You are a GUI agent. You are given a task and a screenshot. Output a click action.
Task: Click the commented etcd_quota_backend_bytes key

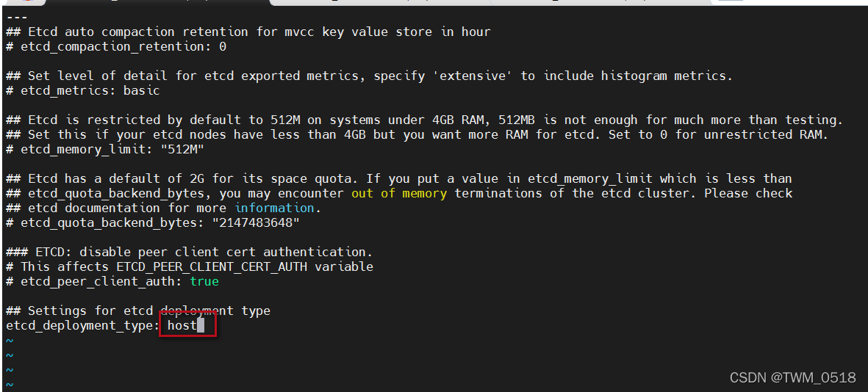(110, 222)
